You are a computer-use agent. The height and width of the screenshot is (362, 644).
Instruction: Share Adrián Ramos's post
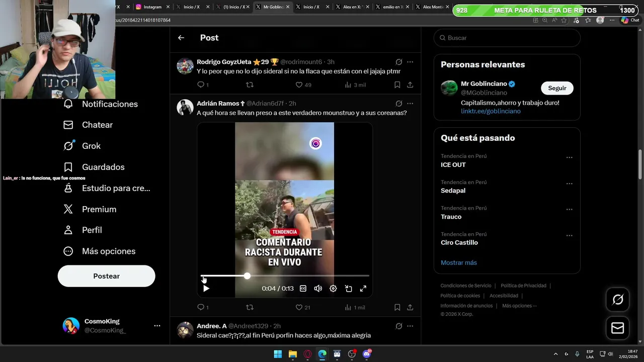coord(410,307)
